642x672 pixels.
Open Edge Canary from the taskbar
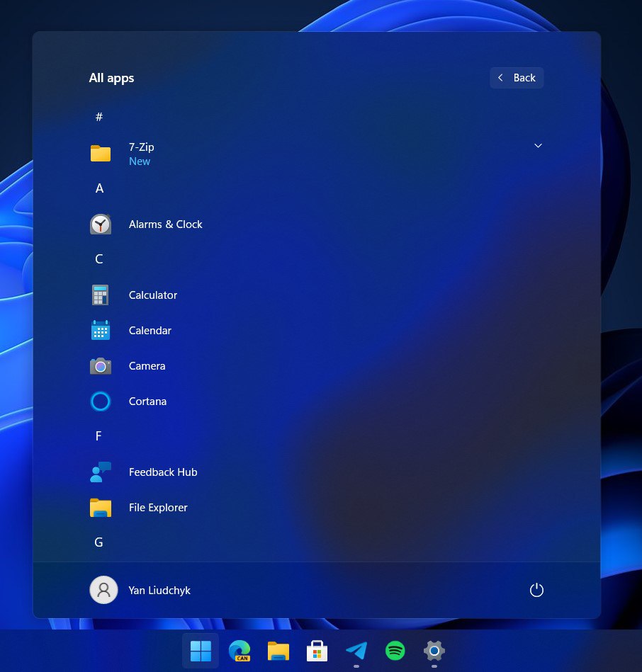(x=240, y=651)
